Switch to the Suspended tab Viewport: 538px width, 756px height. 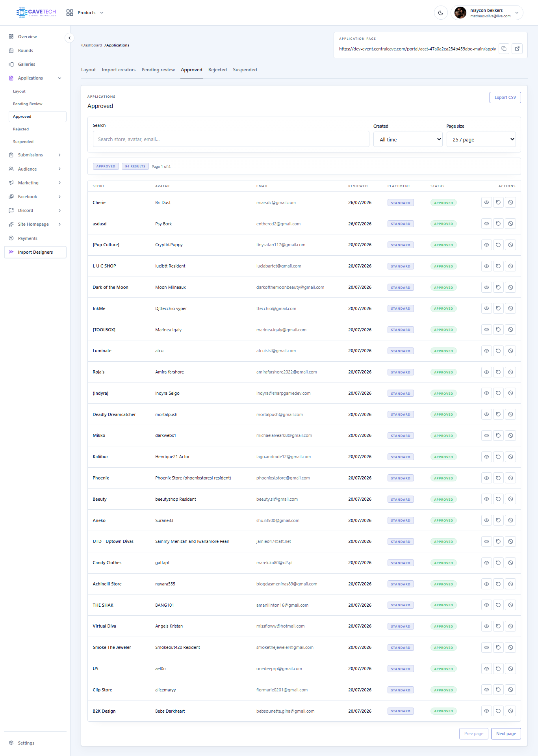tap(245, 70)
